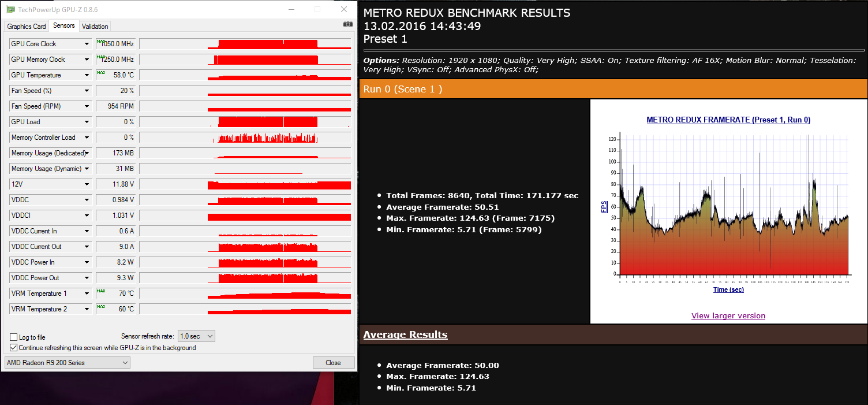Click the GPU Core Clock history graph
This screenshot has height=405, width=868.
pyautogui.click(x=245, y=44)
